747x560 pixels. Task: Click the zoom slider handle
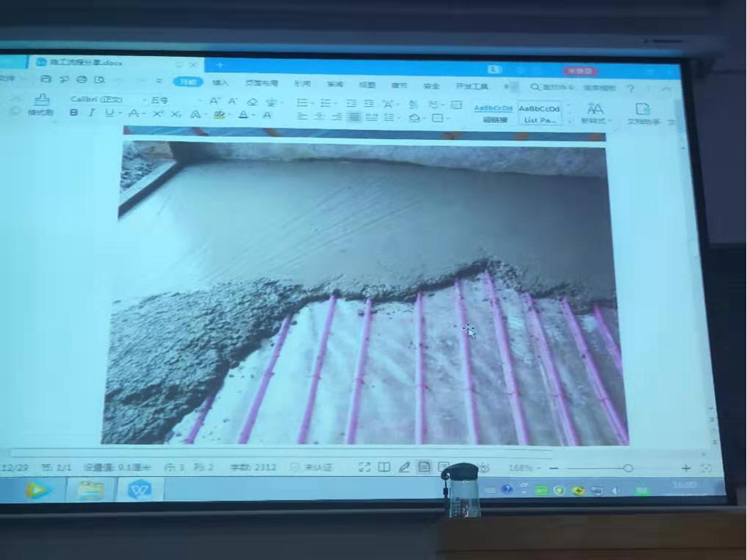click(627, 468)
